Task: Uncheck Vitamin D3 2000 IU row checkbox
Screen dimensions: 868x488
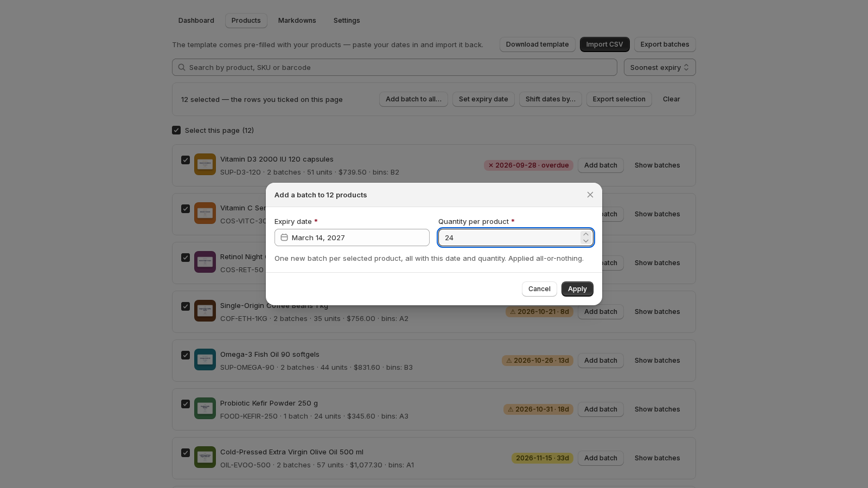Action: point(186,160)
